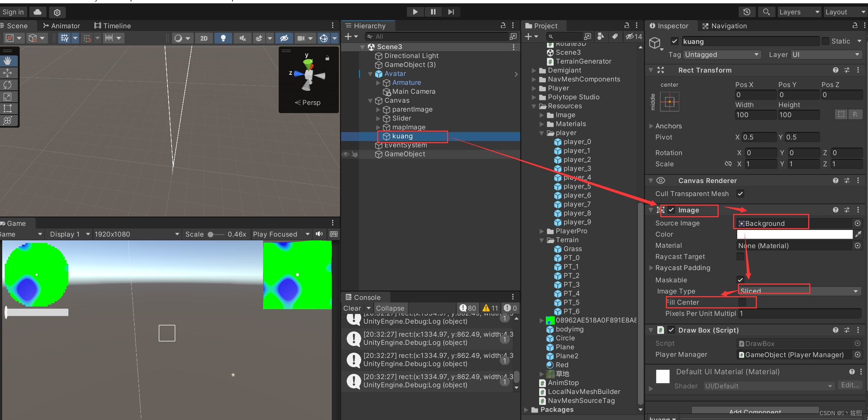Image resolution: width=868 pixels, height=420 pixels.
Task: Select the Hand tool in the Scene toolbar
Action: pos(8,61)
